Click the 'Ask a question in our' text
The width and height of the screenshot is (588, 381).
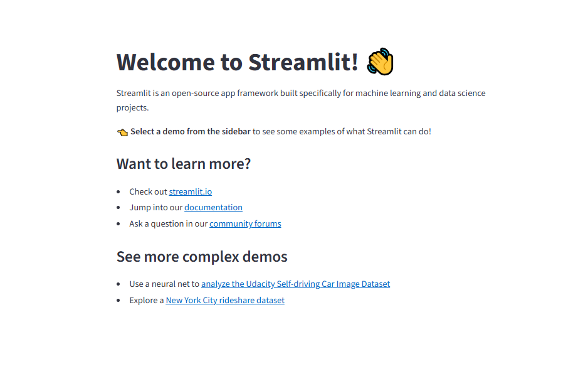[x=169, y=223]
